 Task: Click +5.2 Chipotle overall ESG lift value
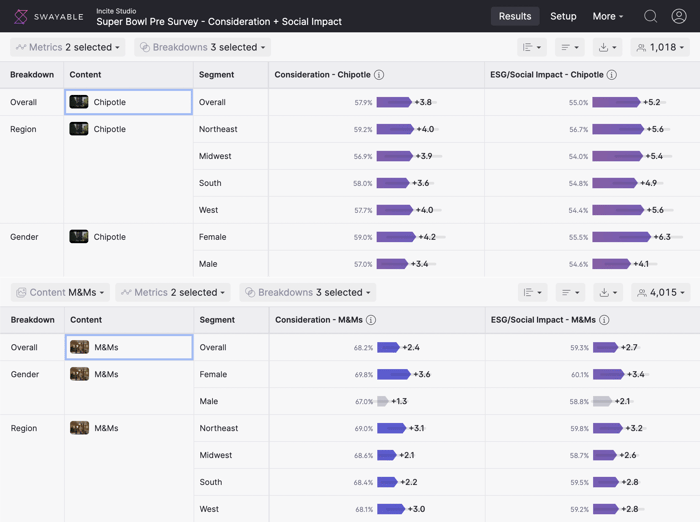coord(651,102)
